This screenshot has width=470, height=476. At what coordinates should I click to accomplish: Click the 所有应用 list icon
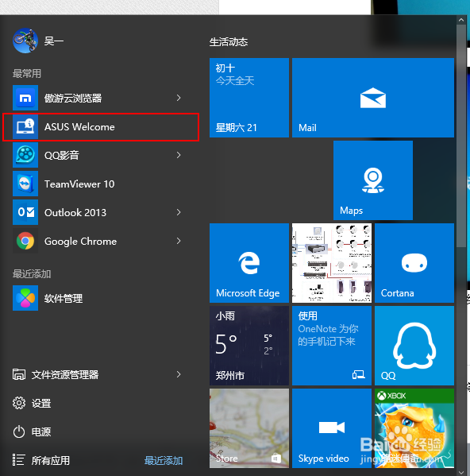19,460
